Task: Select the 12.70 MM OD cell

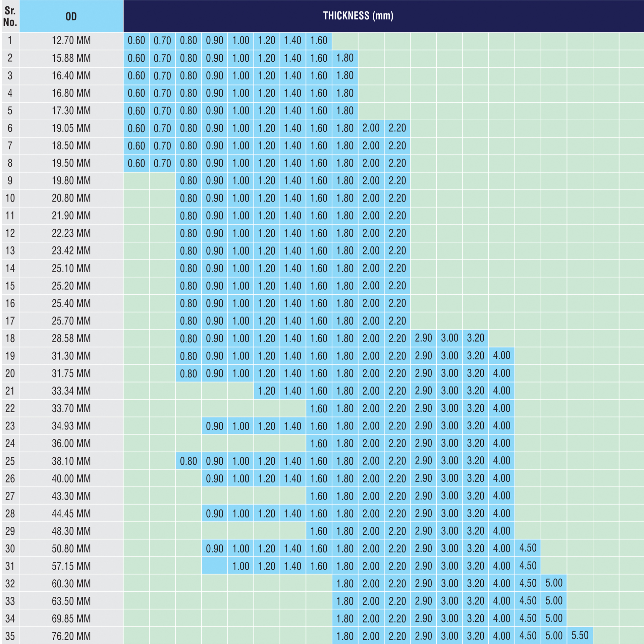Action: 71,41
